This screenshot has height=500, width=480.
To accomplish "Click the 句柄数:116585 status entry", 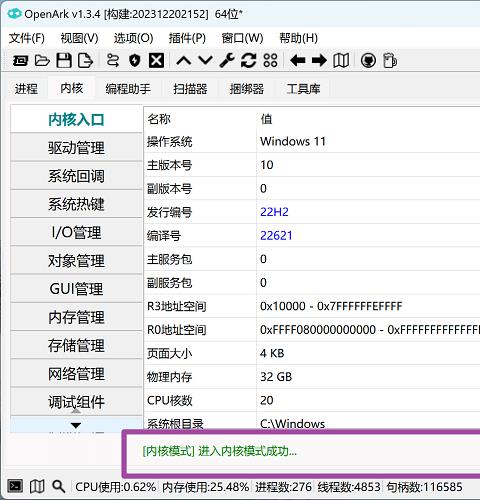I will [x=424, y=487].
